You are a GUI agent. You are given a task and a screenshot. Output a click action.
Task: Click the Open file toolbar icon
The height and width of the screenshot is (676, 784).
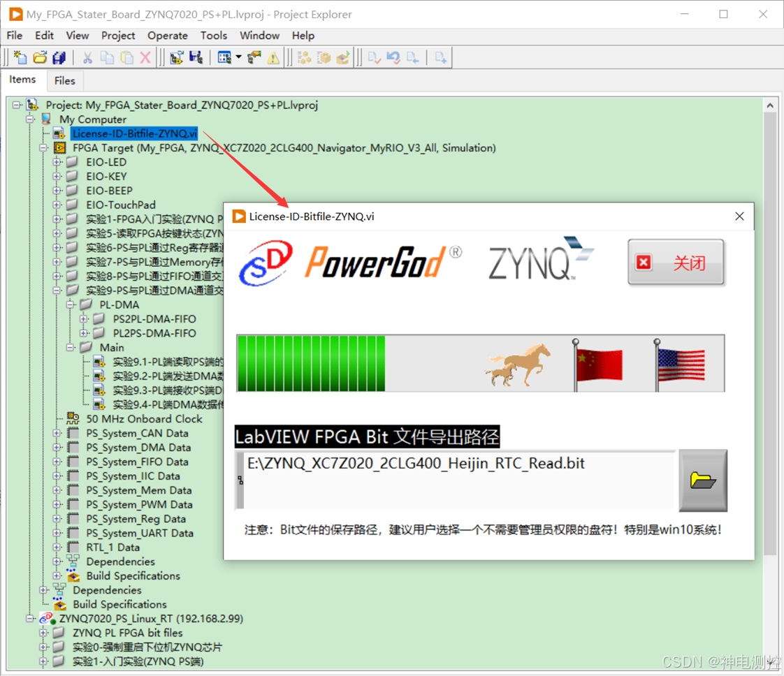[x=40, y=57]
